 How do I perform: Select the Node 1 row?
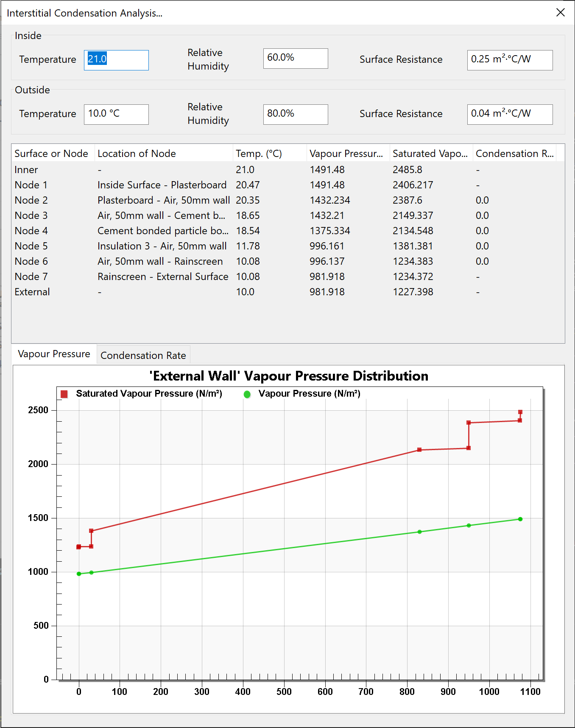[x=288, y=185]
